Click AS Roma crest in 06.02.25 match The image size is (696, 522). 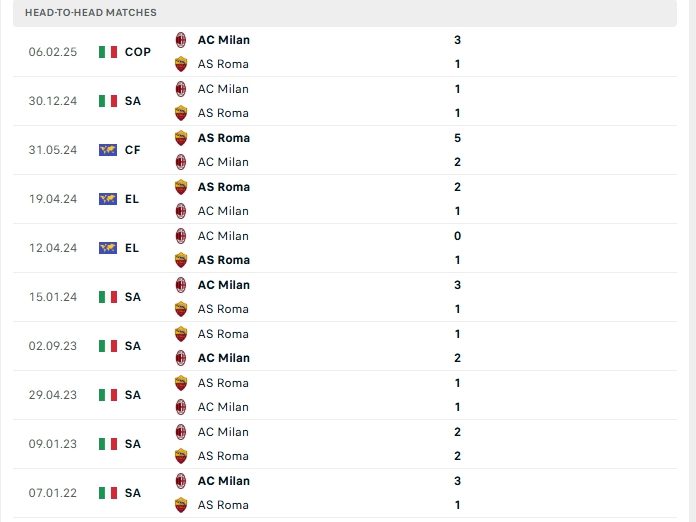(x=181, y=64)
